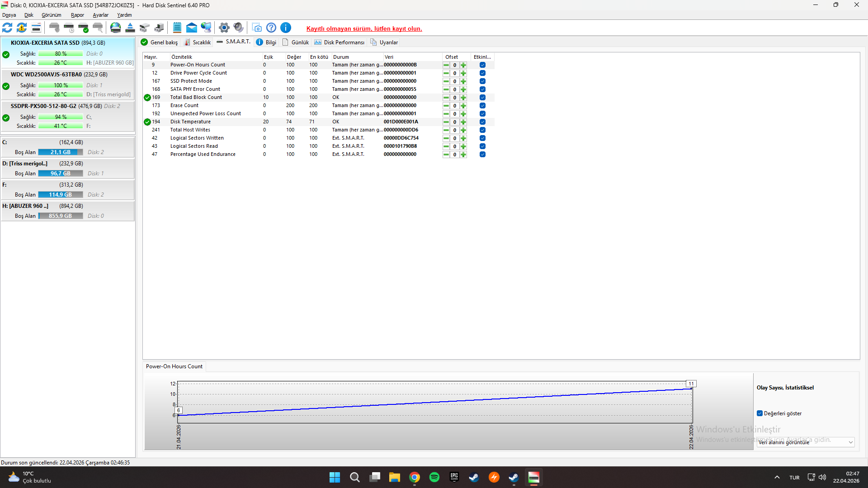The image size is (868, 488).
Task: Open settings with the gear icon
Action: [224, 28]
